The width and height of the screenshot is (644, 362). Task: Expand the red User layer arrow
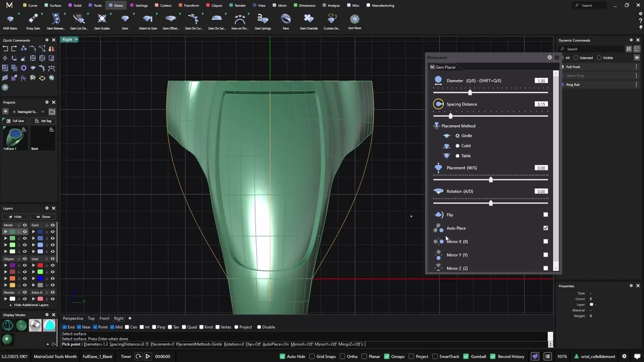point(33,265)
